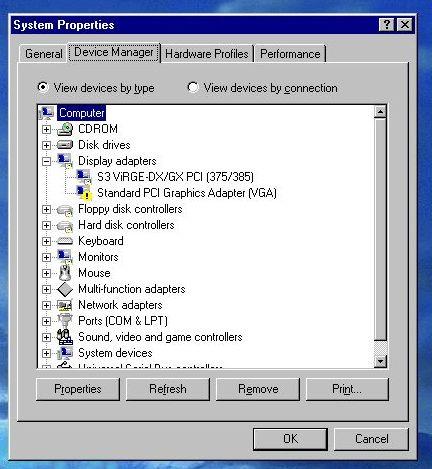Expand the Keyboard node
The width and height of the screenshot is (432, 469).
46,241
